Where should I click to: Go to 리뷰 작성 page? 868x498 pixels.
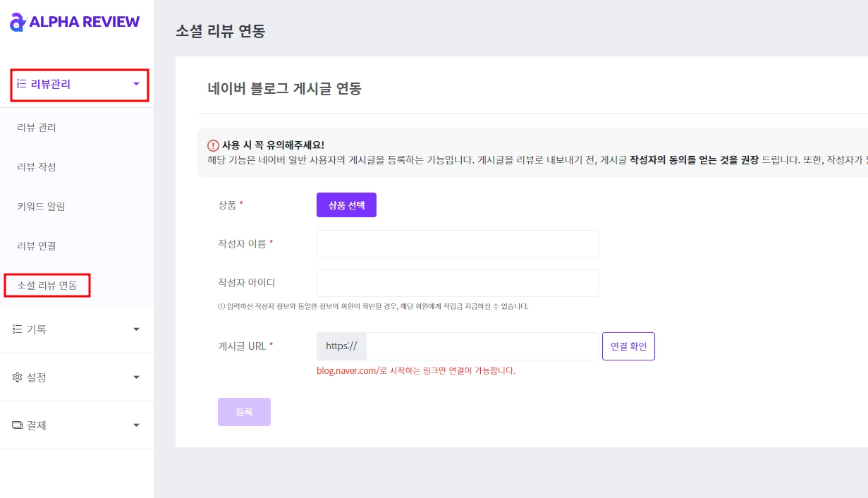[37, 167]
